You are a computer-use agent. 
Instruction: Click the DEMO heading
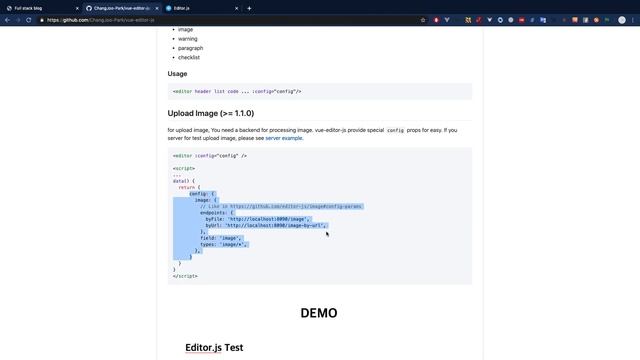[x=319, y=313]
